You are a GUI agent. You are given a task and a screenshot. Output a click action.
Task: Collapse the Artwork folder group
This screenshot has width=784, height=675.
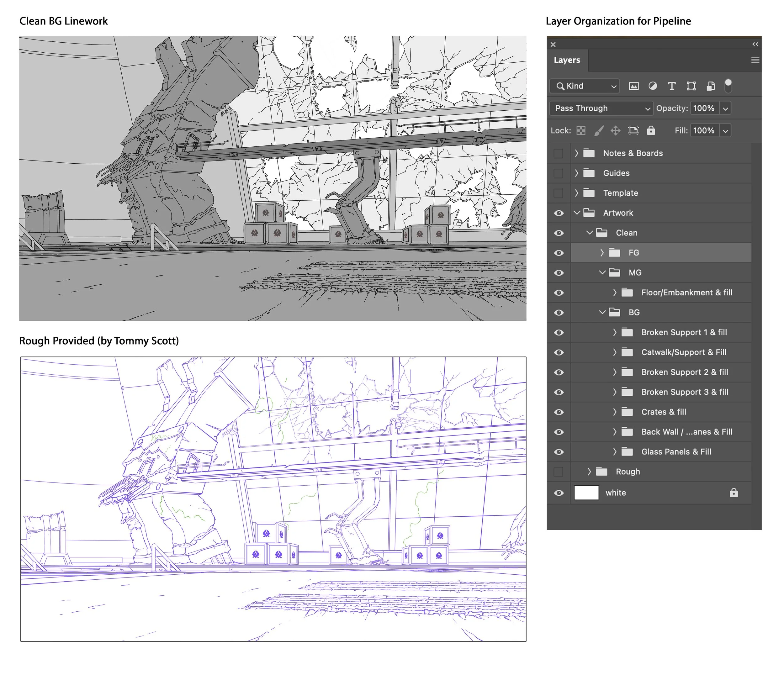pos(577,213)
